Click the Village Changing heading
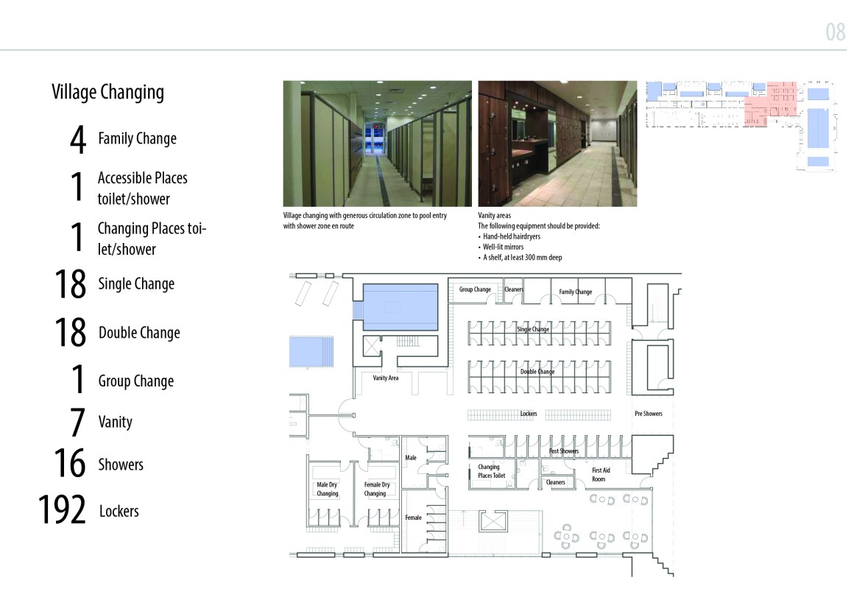The width and height of the screenshot is (868, 614). 107,92
